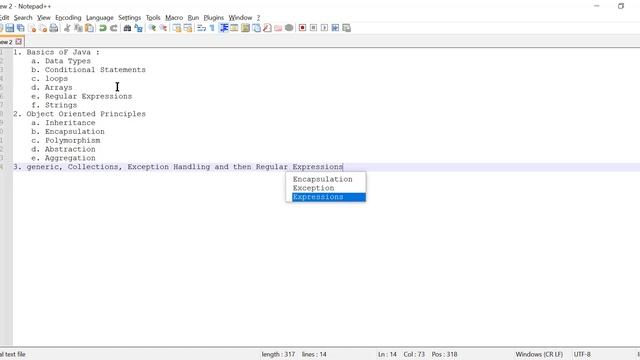Open the Search menu
Viewport: 640px width, 360px height.
pyautogui.click(x=23, y=18)
